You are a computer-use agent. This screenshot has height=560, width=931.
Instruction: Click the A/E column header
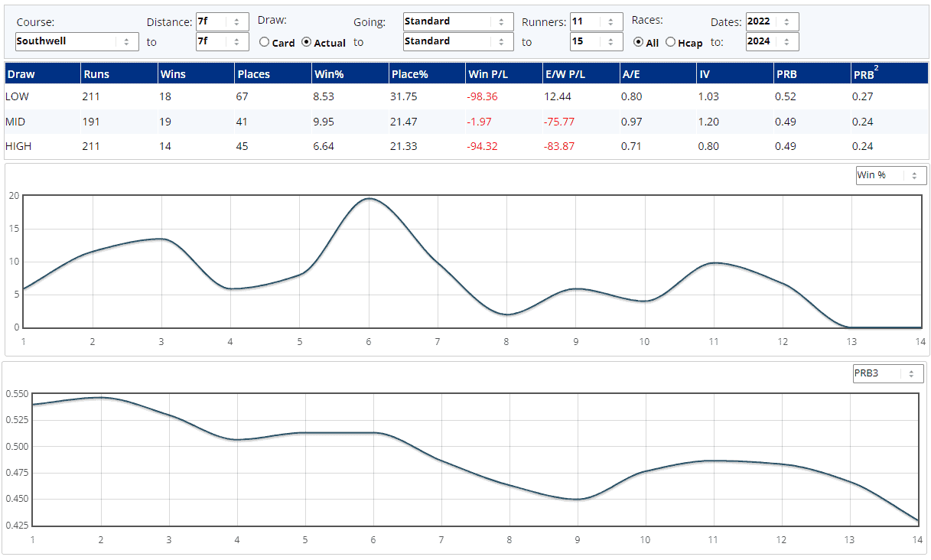click(x=632, y=74)
